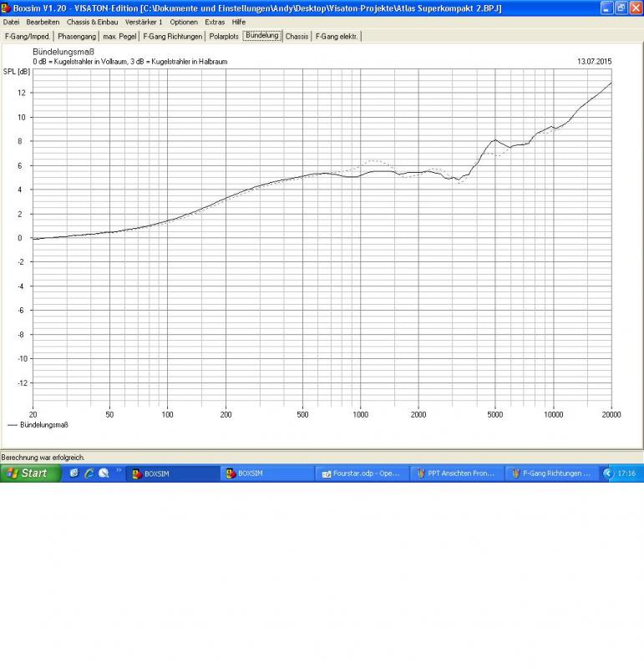The image size is (644, 668).
Task: Switch to the F-Gang elektr. tab
Action: tap(337, 37)
